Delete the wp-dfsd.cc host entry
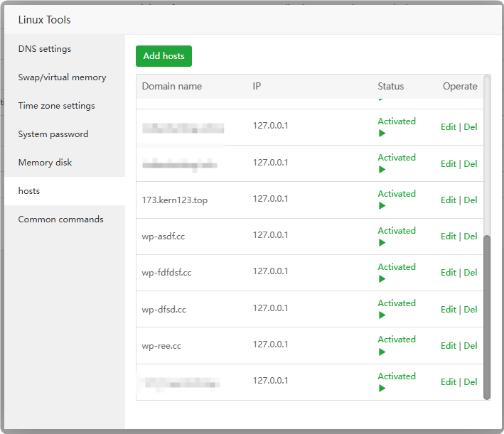This screenshot has width=504, height=434. click(x=471, y=310)
